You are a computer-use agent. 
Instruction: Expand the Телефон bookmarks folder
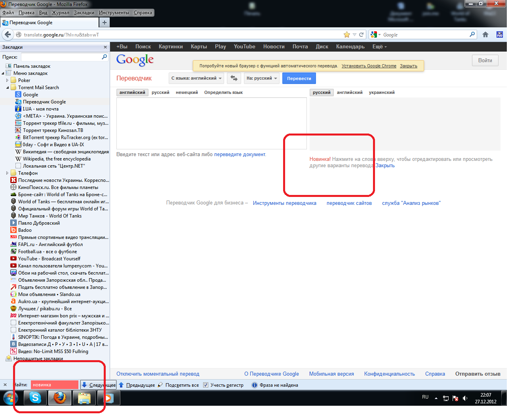click(x=8, y=173)
